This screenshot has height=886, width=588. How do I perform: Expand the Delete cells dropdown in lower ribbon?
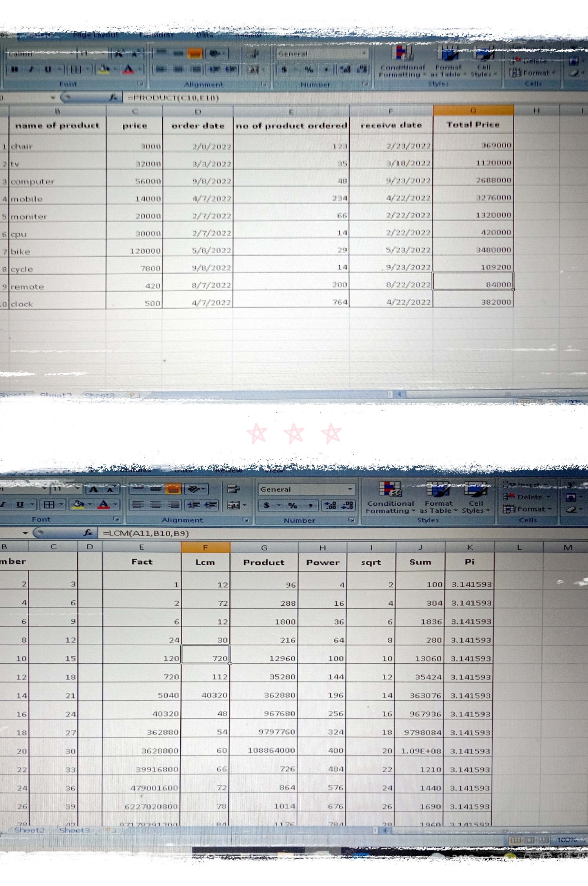[548, 497]
